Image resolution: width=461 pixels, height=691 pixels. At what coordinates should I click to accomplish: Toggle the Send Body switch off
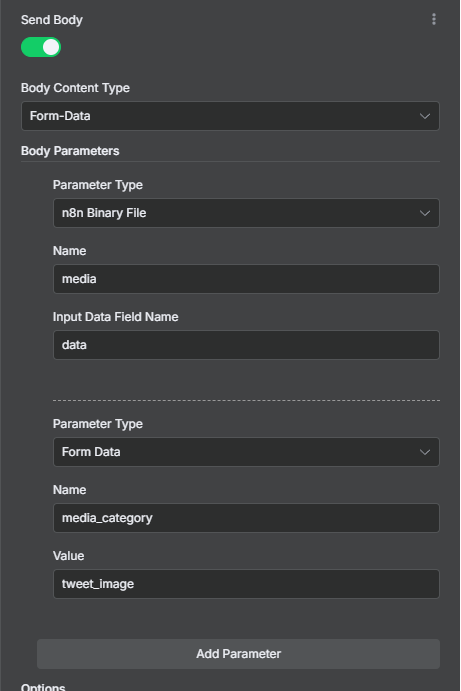pos(41,47)
